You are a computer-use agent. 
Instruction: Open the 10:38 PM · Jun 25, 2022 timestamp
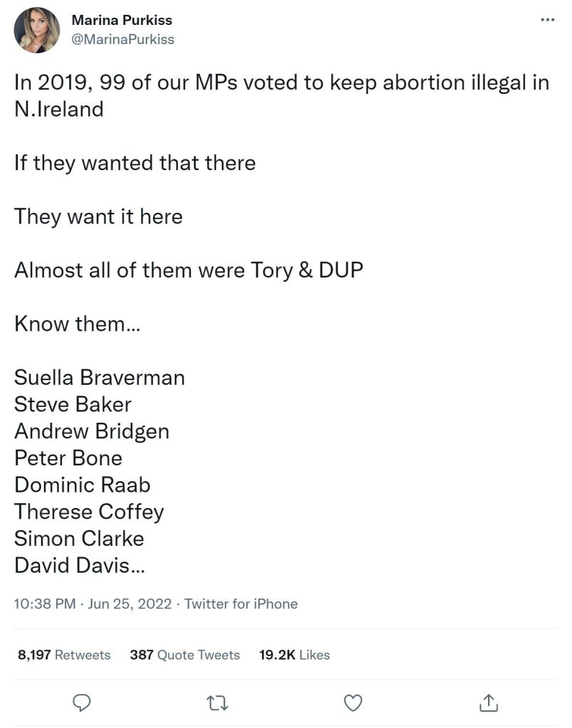pos(92,603)
